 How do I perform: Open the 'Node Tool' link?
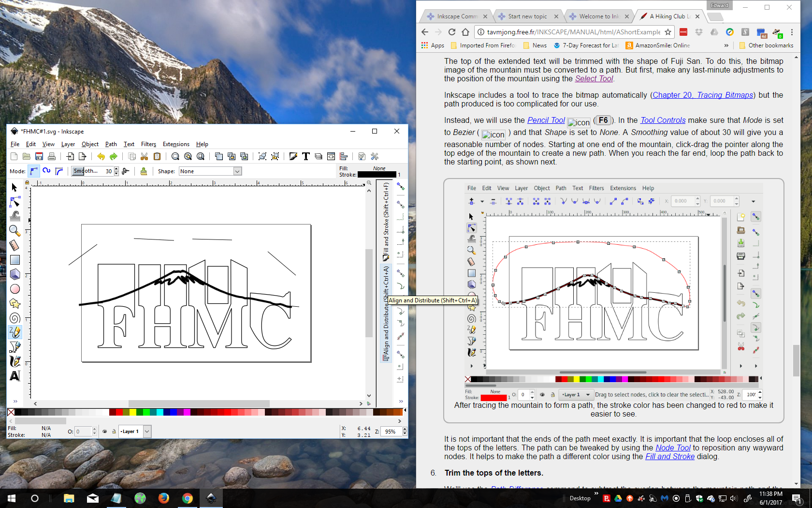673,448
